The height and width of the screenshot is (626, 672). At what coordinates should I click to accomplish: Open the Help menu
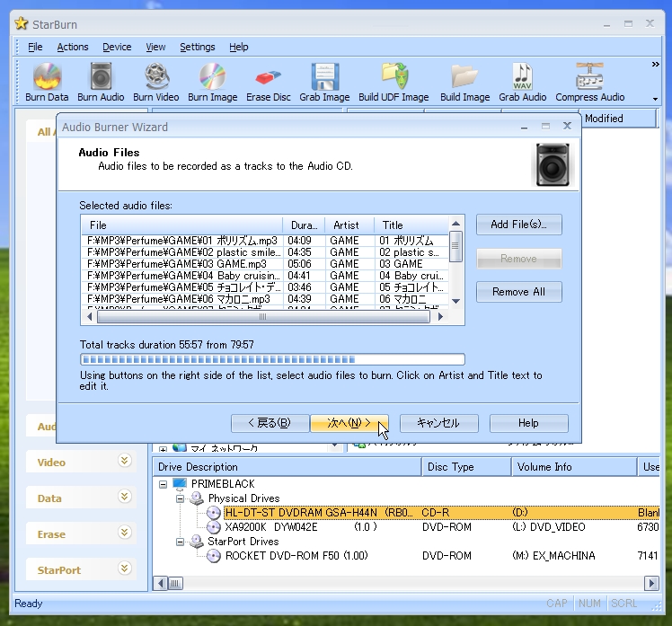pyautogui.click(x=239, y=47)
